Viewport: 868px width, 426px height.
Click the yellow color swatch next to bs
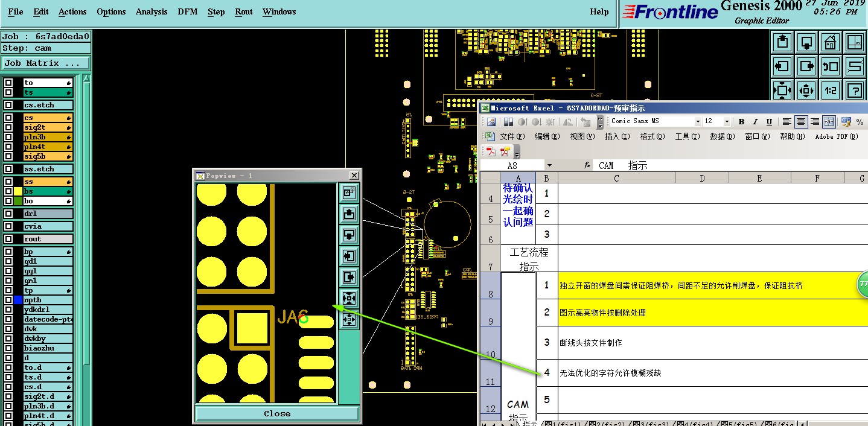point(18,191)
